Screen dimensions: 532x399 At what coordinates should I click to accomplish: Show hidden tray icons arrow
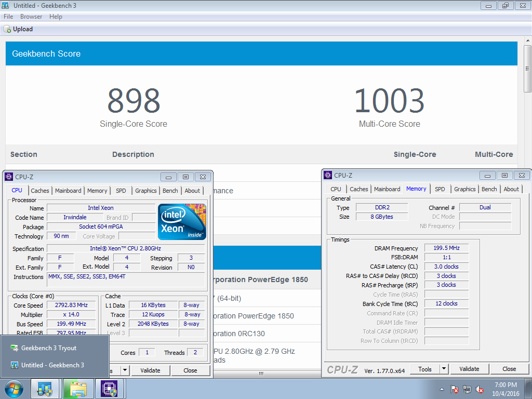pyautogui.click(x=442, y=389)
